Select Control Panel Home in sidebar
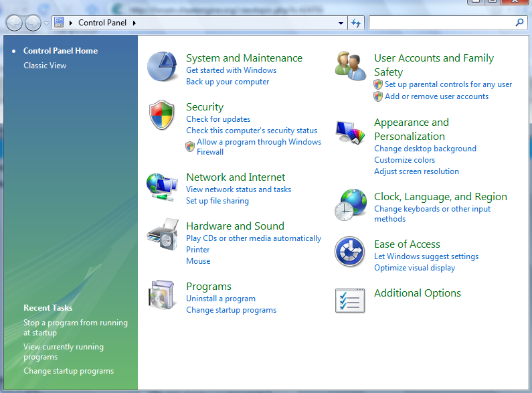 click(60, 51)
